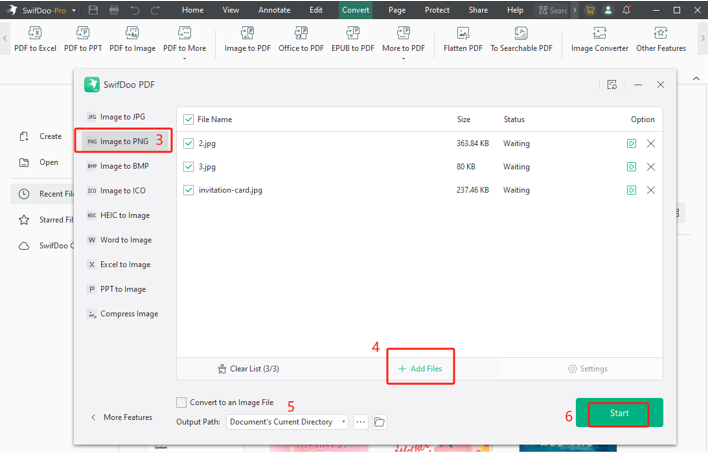Screen dimensions: 708x454
Task: Go back to More Features
Action: coord(121,417)
